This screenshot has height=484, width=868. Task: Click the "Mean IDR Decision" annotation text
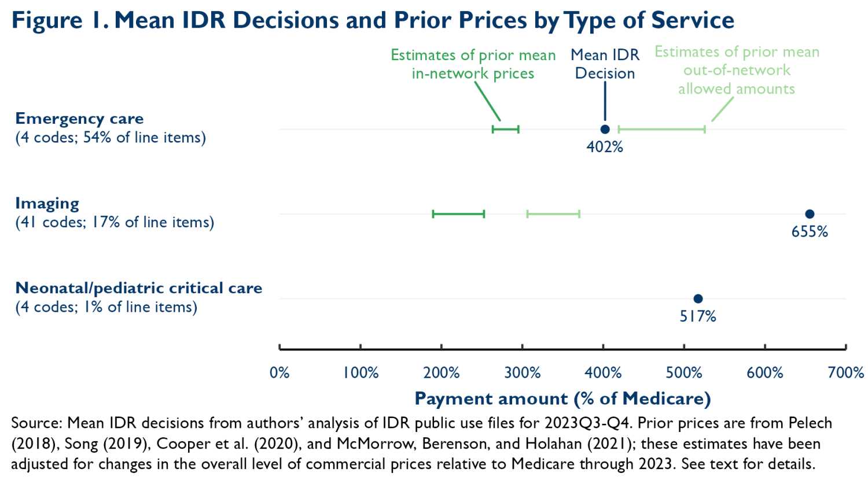pyautogui.click(x=605, y=64)
